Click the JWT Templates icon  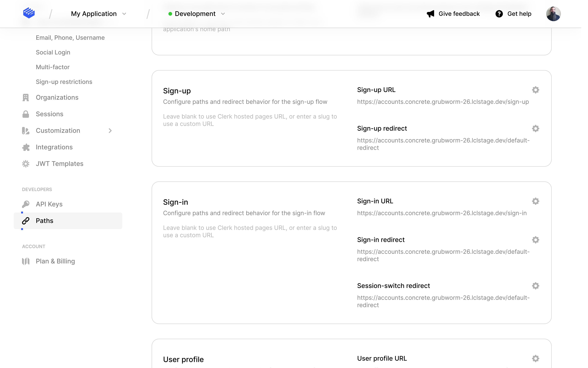click(26, 164)
